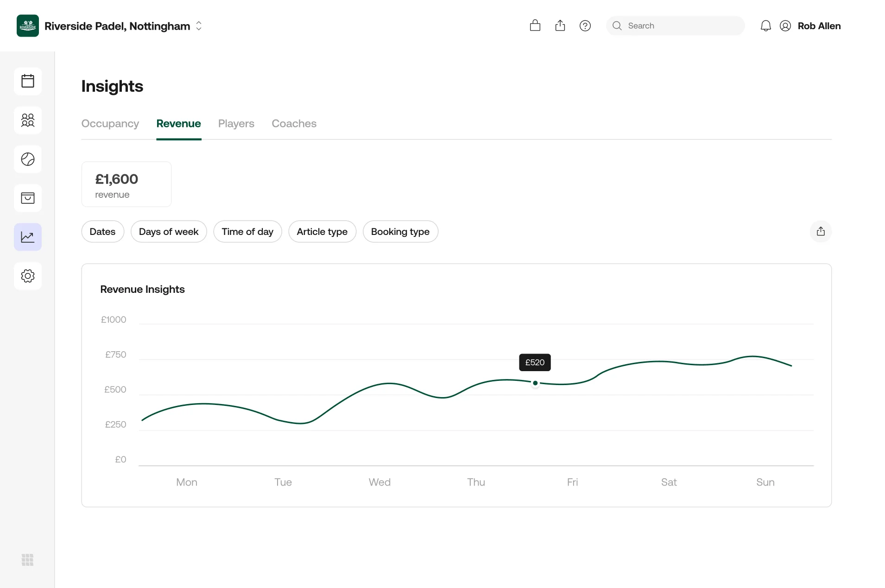Select the insights chart sidebar icon
This screenshot has width=885, height=588.
[28, 237]
